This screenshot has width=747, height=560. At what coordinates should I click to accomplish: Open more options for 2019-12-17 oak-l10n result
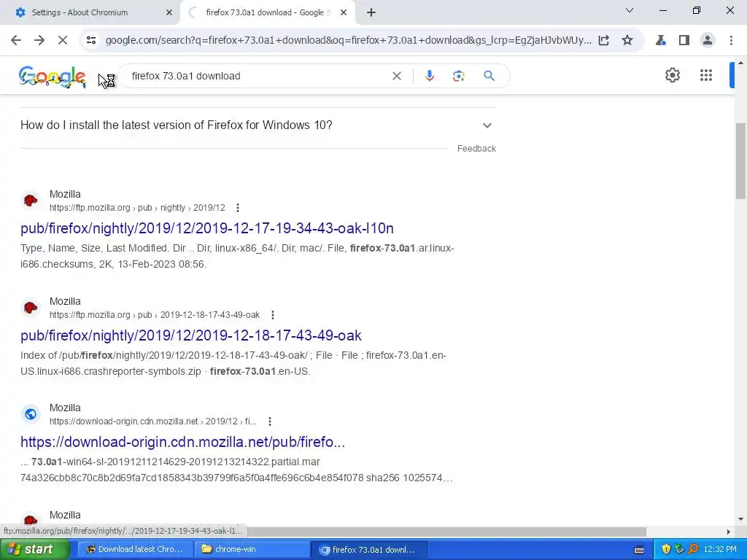coord(237,208)
